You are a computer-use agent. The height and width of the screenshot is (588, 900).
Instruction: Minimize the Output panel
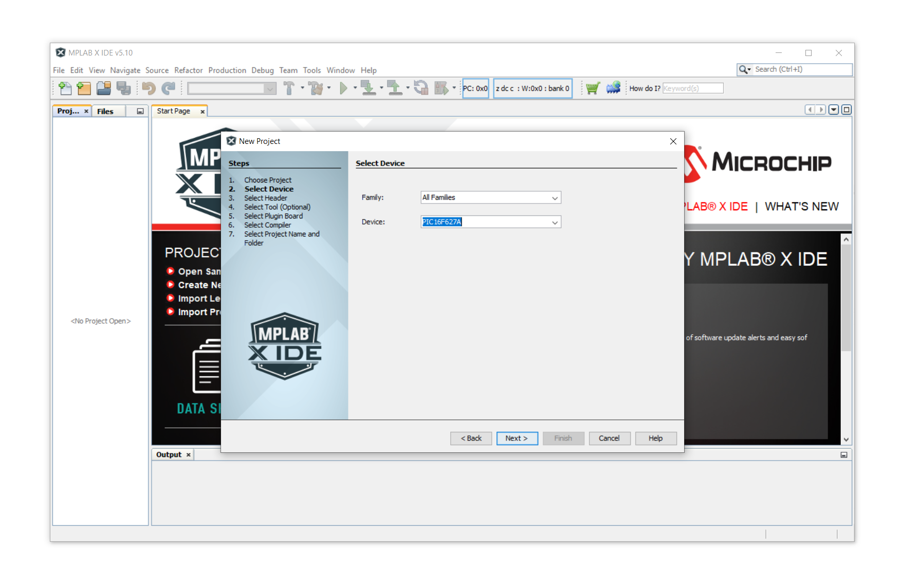pyautogui.click(x=843, y=455)
